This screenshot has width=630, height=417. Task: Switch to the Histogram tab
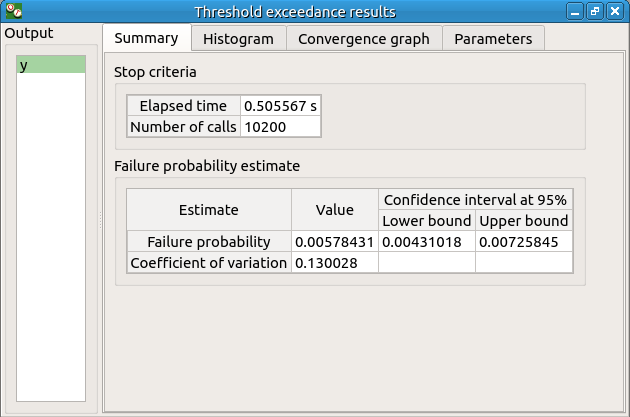pos(238,39)
